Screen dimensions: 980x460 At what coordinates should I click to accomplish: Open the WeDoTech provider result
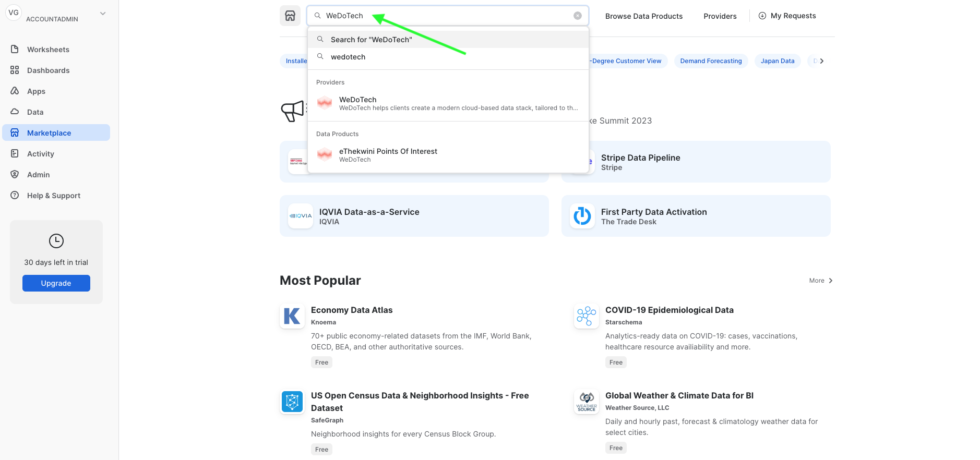pyautogui.click(x=448, y=103)
